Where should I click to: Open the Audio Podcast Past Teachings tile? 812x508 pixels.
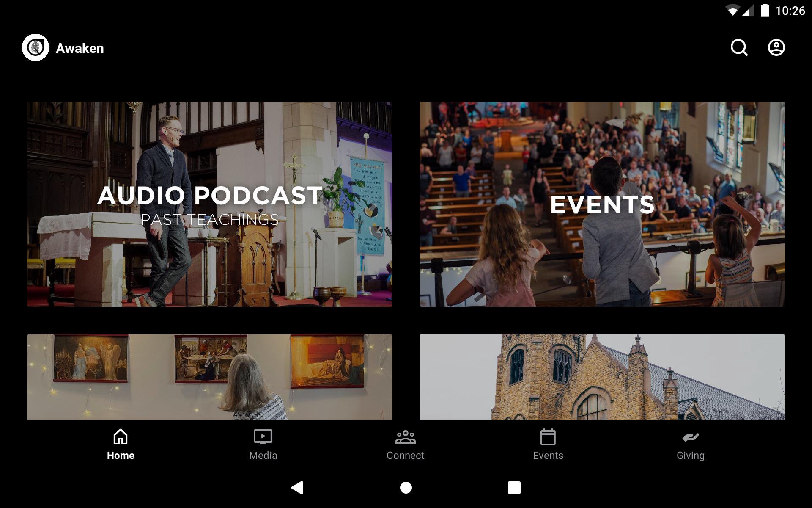coord(209,204)
